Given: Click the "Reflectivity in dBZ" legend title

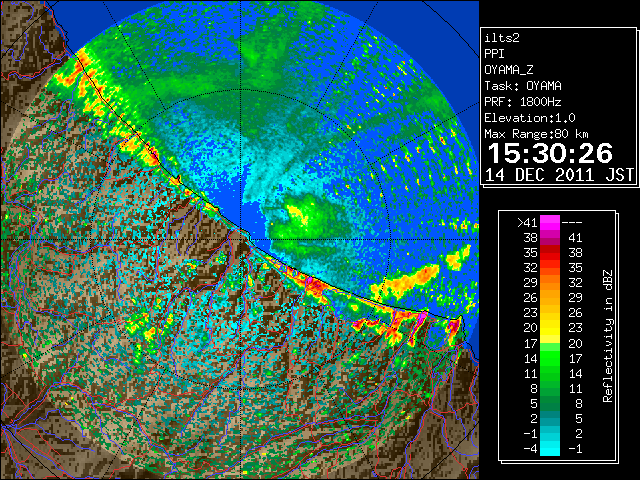Looking at the screenshot, I should (x=607, y=336).
